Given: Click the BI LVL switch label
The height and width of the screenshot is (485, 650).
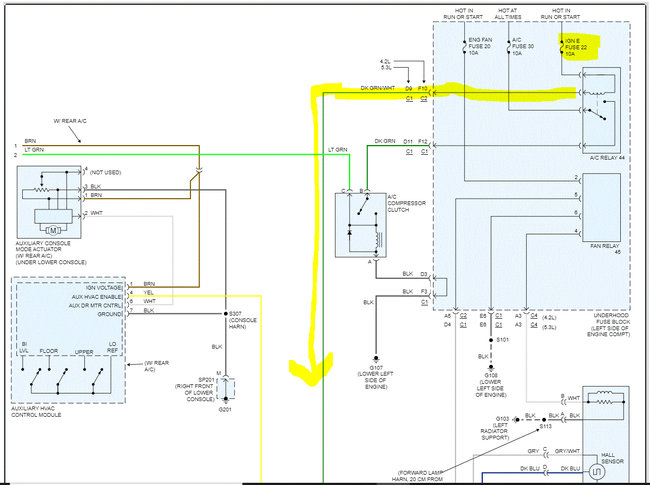Looking at the screenshot, I should 24,347.
